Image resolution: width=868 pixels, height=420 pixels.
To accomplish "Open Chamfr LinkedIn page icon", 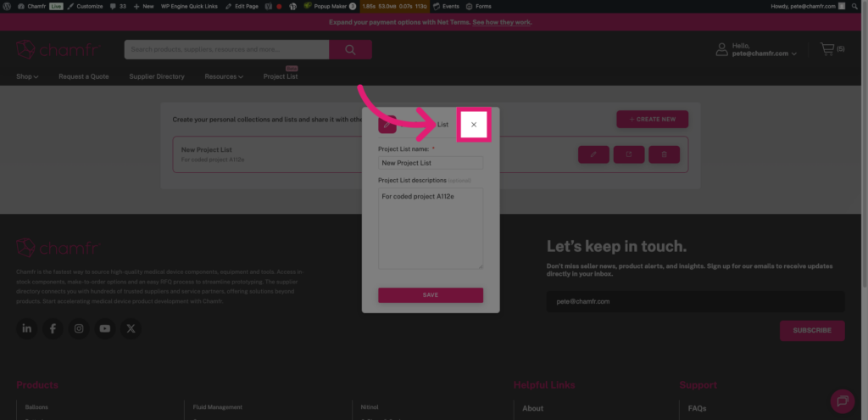I will click(26, 328).
